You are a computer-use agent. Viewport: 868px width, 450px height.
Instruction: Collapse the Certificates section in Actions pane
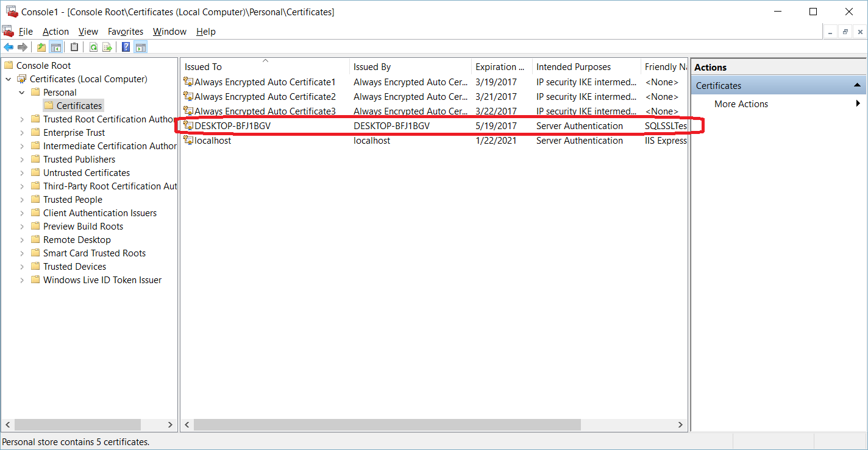pyautogui.click(x=857, y=86)
